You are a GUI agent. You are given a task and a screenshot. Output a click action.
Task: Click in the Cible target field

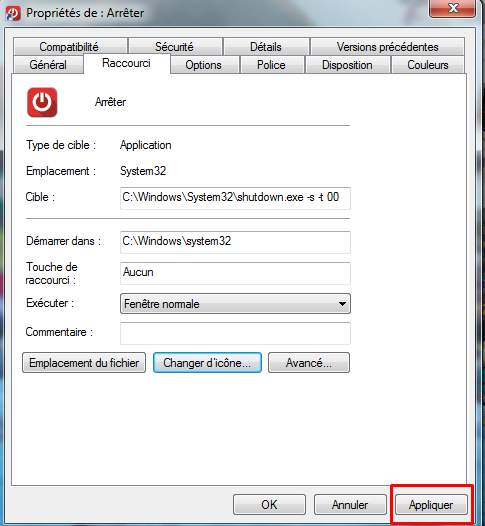click(x=235, y=198)
